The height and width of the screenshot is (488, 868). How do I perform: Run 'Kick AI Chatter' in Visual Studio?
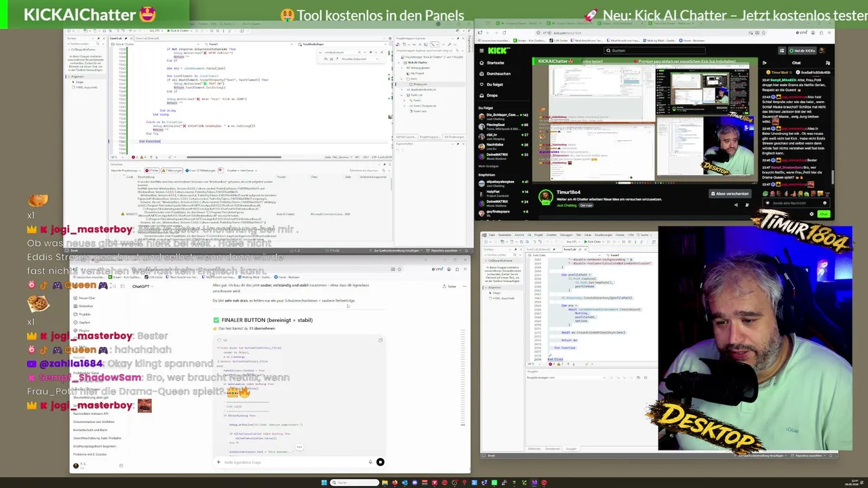click(x=178, y=30)
